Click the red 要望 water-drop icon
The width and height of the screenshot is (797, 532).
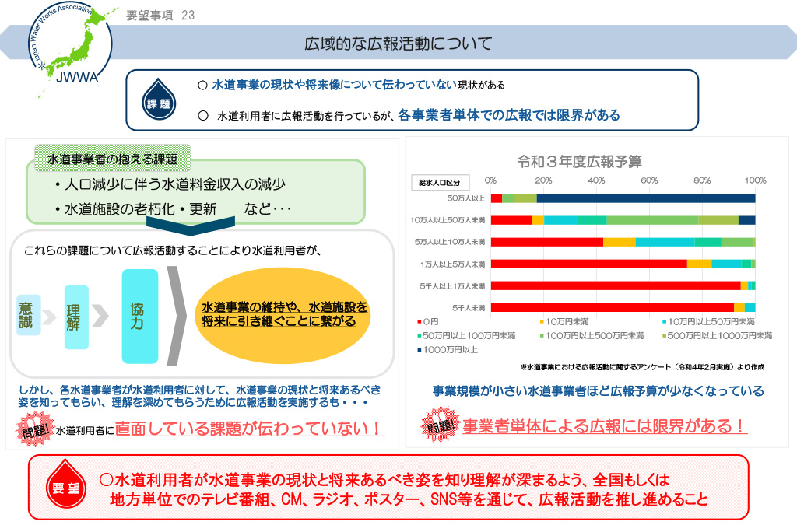click(x=66, y=484)
